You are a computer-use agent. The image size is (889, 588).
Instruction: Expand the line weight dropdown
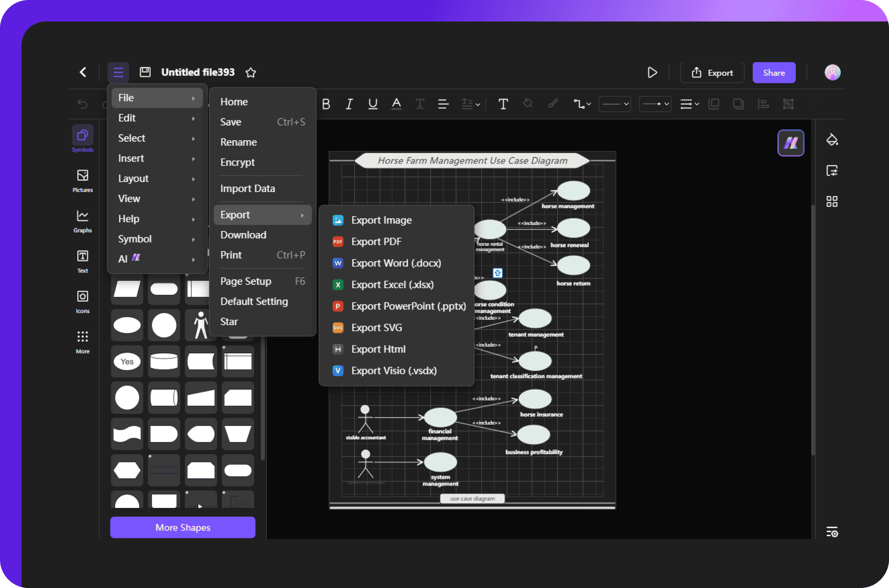tap(689, 104)
